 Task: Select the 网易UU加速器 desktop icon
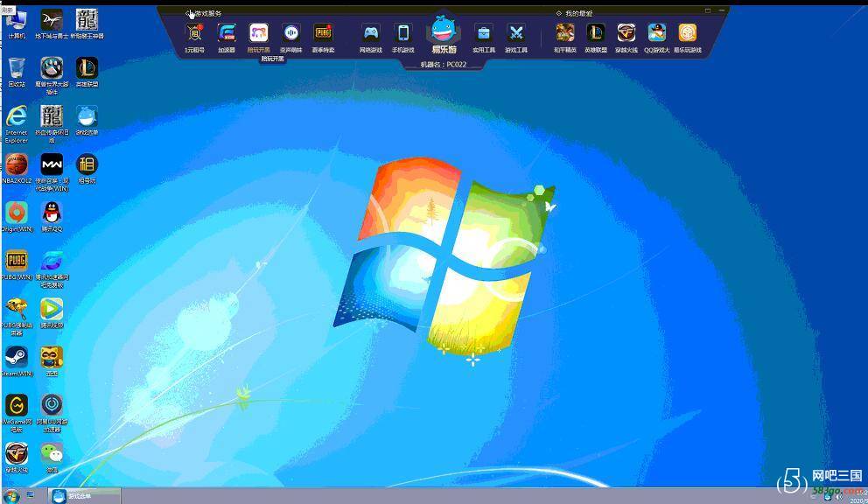pos(52,413)
